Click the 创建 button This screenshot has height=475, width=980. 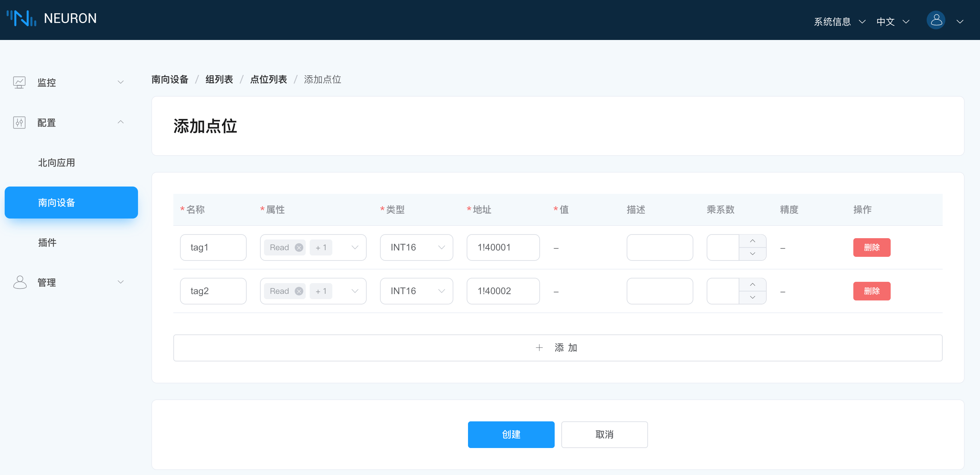[511, 434]
